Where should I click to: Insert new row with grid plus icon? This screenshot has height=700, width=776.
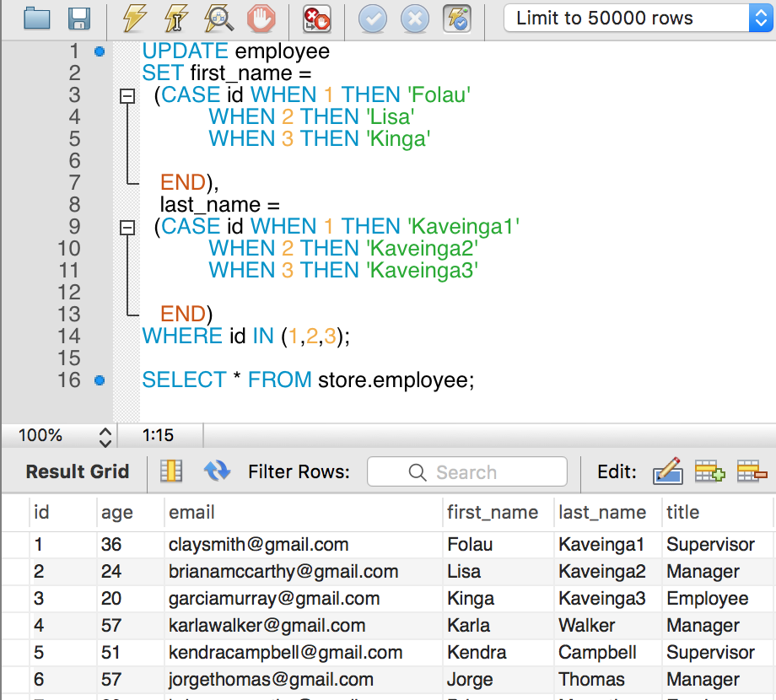click(x=709, y=471)
